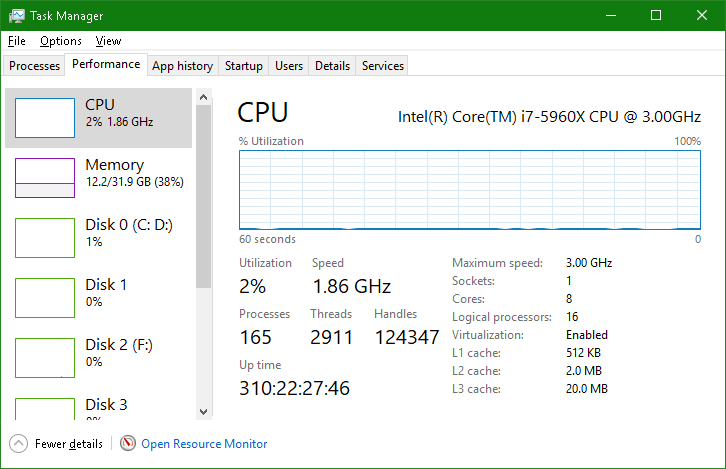Switch to the Users tab
The height and width of the screenshot is (469, 726).
click(x=289, y=66)
